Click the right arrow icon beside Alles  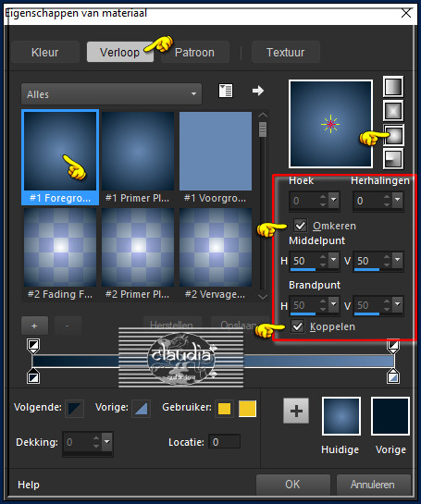click(x=258, y=91)
